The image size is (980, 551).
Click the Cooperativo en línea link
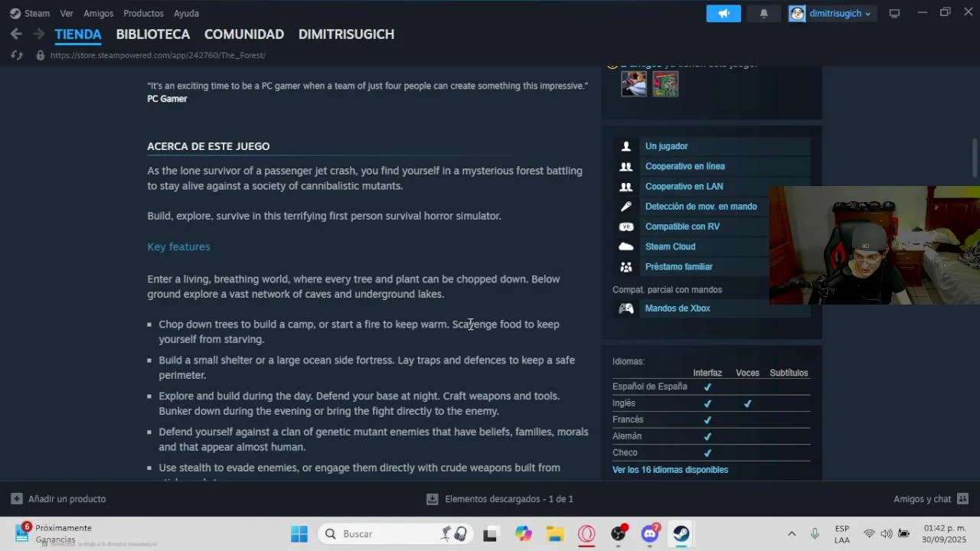pos(685,166)
